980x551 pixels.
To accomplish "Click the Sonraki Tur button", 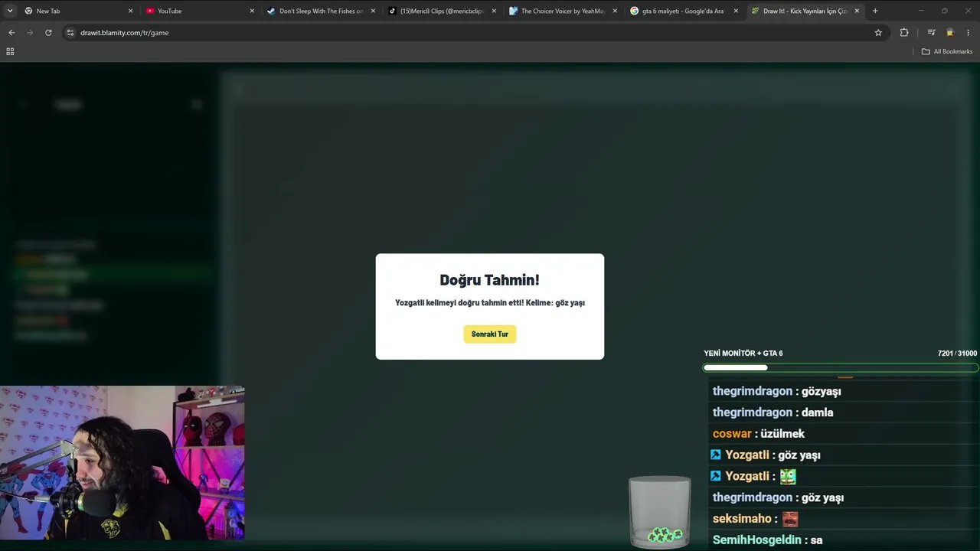I will [x=489, y=334].
